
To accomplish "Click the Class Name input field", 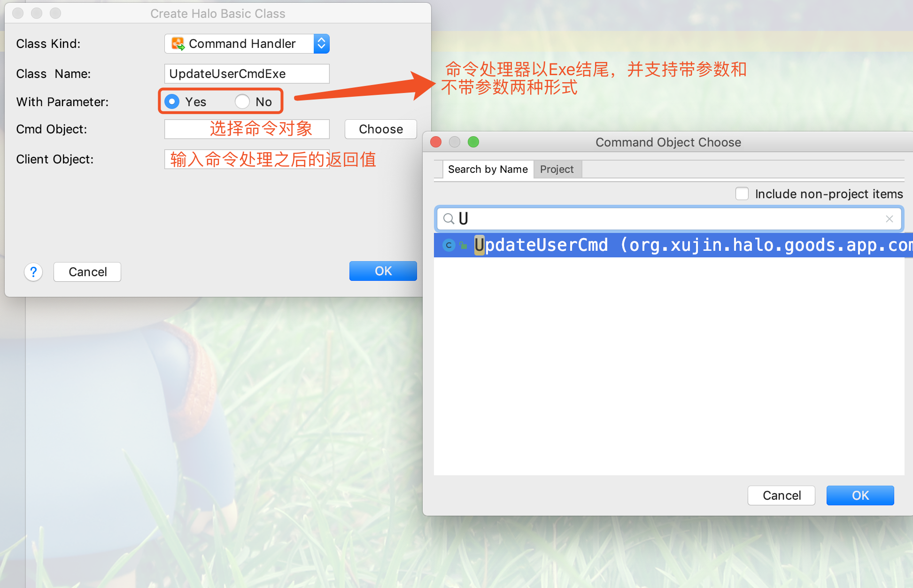I will (x=247, y=74).
